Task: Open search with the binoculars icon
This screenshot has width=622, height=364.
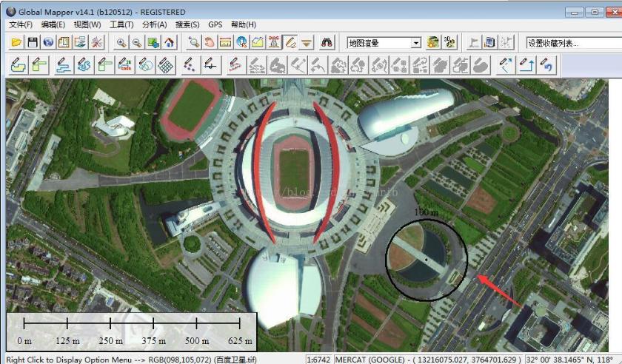Action: [327, 42]
